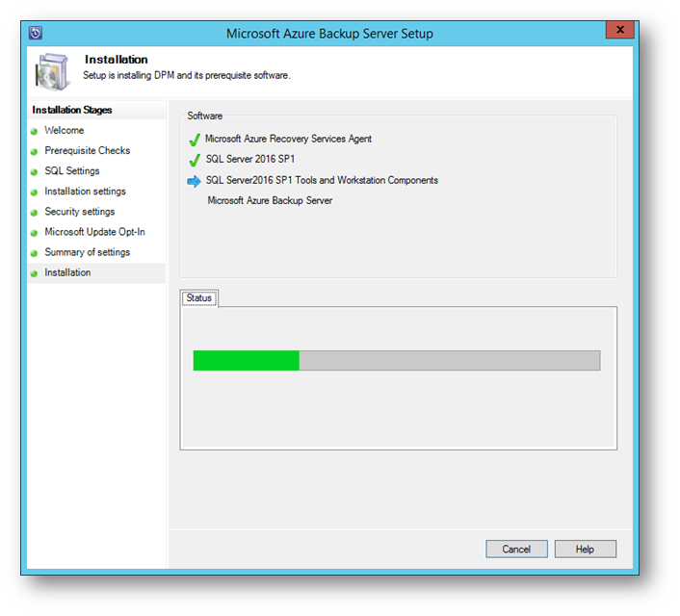The width and height of the screenshot is (680, 616).
Task: Click the installation disc box icon
Action: click(x=53, y=71)
